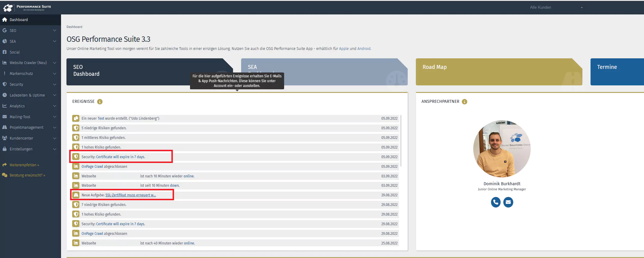Image resolution: width=644 pixels, height=258 pixels.
Task: Click the Markenschutz exclamation icon
Action: pos(5,73)
